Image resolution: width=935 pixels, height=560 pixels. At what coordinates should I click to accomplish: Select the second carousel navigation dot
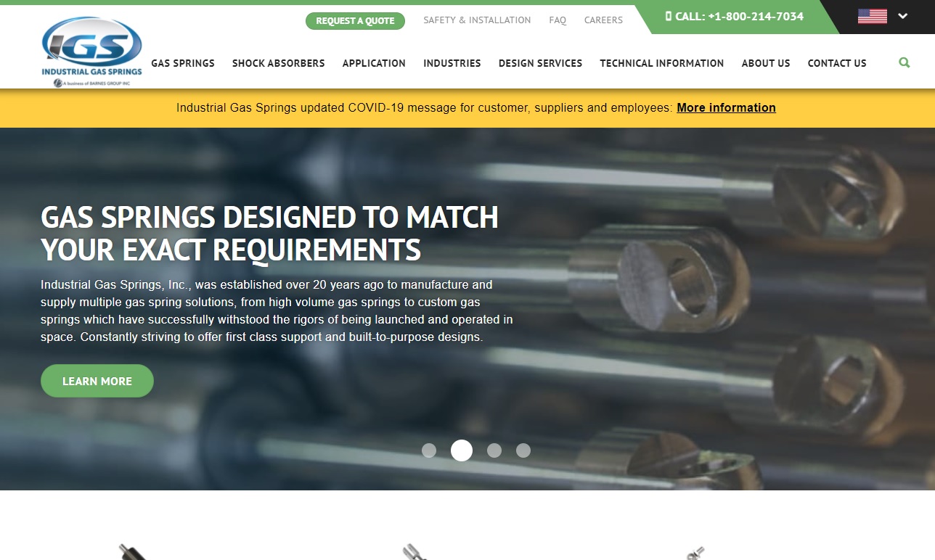point(462,450)
